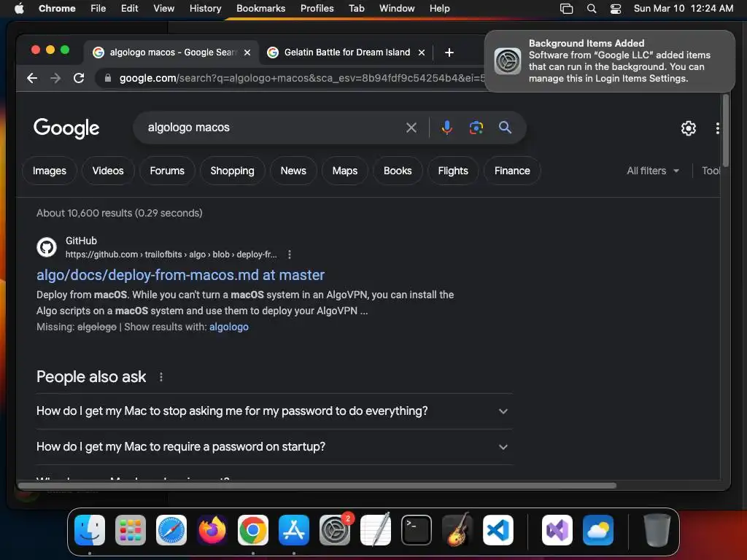Open Spotlight search in menu bar

pyautogui.click(x=591, y=9)
